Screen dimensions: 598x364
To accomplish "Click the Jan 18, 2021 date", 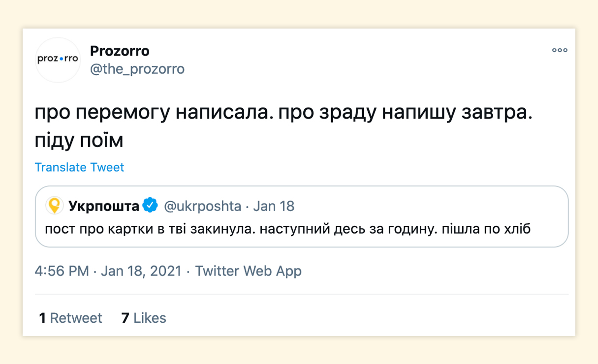I will click(141, 271).
